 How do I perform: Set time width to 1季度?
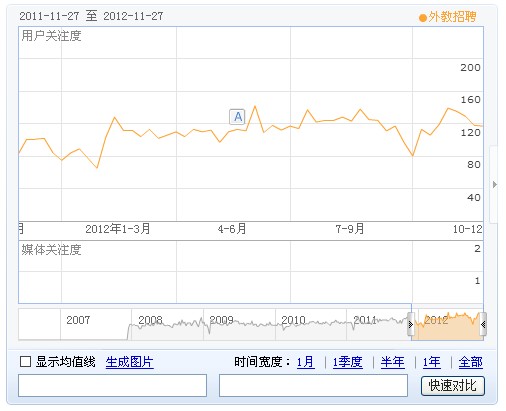(347, 362)
